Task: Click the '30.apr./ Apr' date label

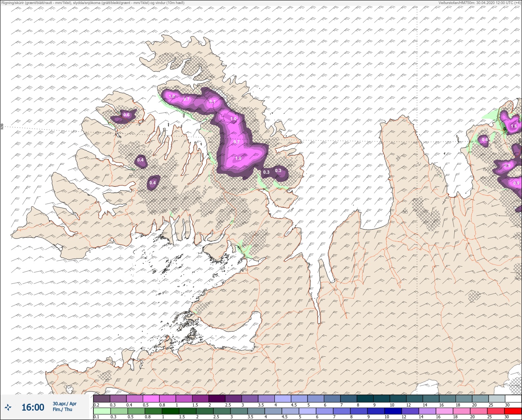Action: click(x=64, y=403)
